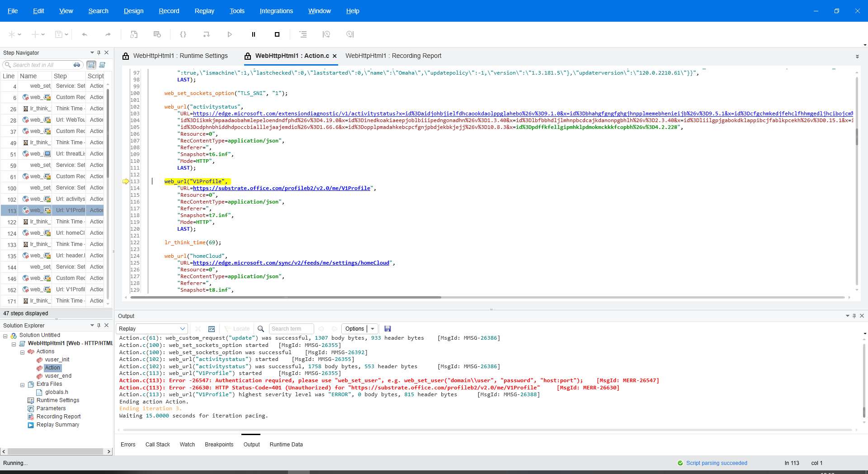Click the Redo arrow in toolbar

click(x=108, y=34)
